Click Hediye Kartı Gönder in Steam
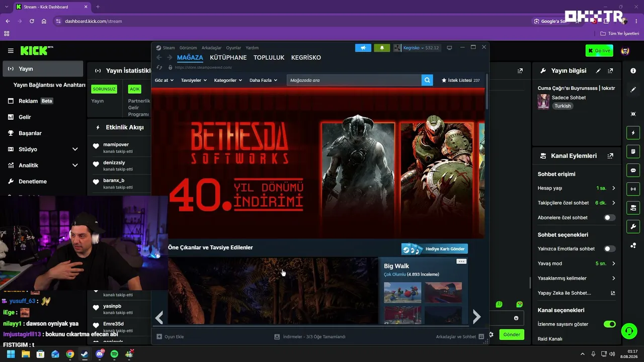 click(x=435, y=249)
